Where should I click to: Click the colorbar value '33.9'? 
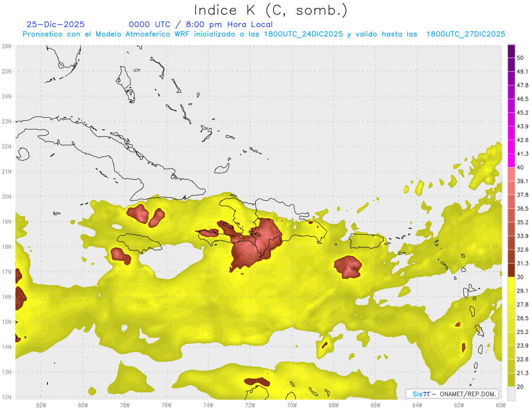[523, 236]
